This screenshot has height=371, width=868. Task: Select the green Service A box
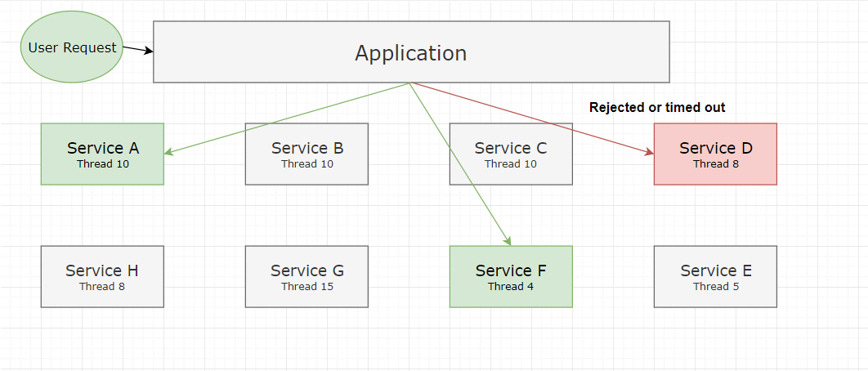pos(102,154)
